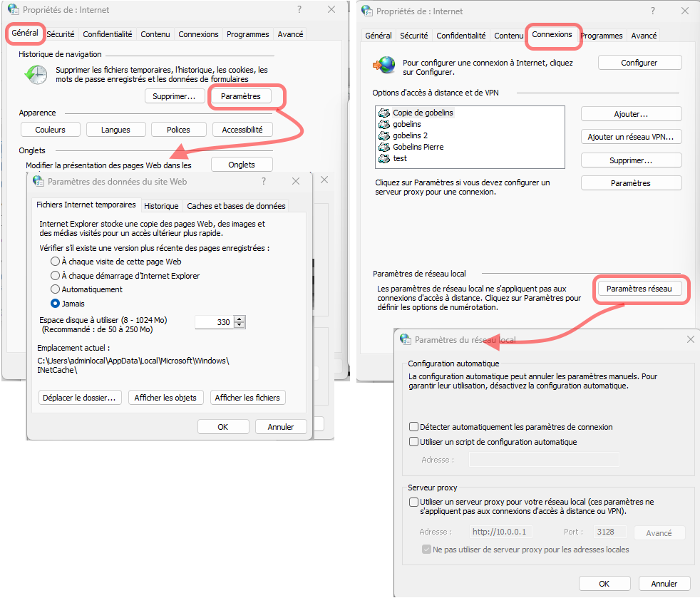The height and width of the screenshot is (598, 700).
Task: Open the Historique tab in site data settings
Action: pos(162,205)
